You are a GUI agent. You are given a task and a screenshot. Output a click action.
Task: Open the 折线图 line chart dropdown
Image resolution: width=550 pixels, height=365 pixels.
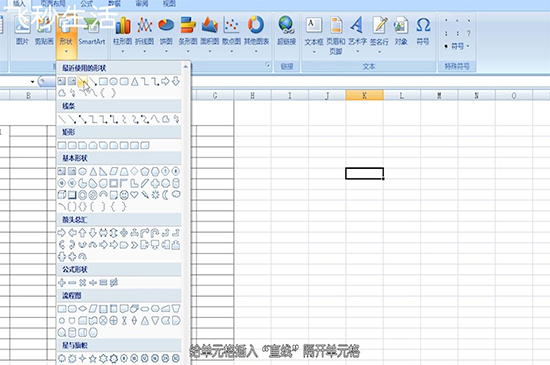145,51
